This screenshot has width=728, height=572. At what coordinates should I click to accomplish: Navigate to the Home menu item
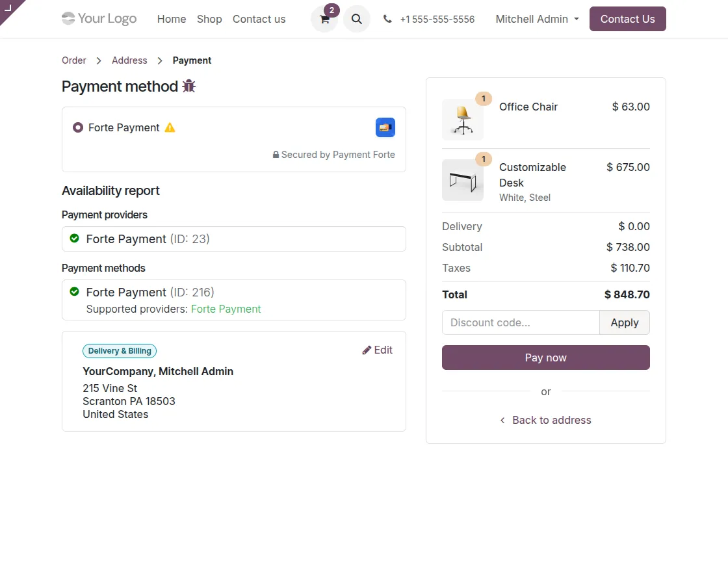pos(171,19)
